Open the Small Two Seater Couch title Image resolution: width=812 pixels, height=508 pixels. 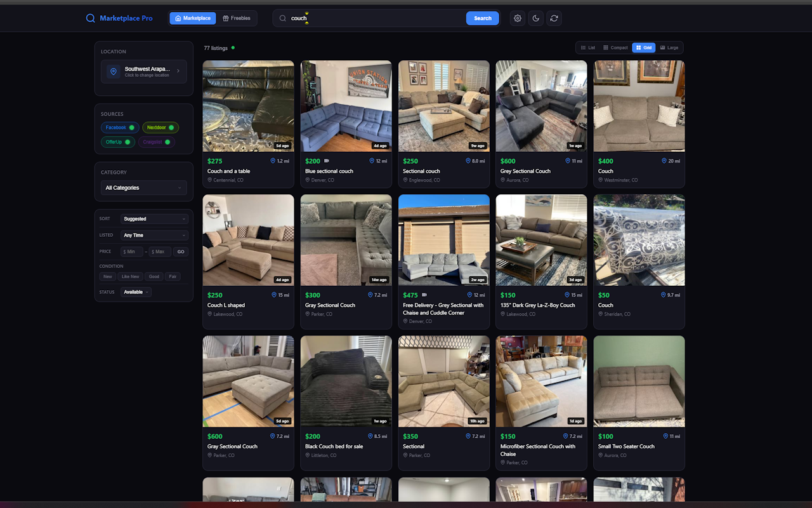tap(626, 446)
